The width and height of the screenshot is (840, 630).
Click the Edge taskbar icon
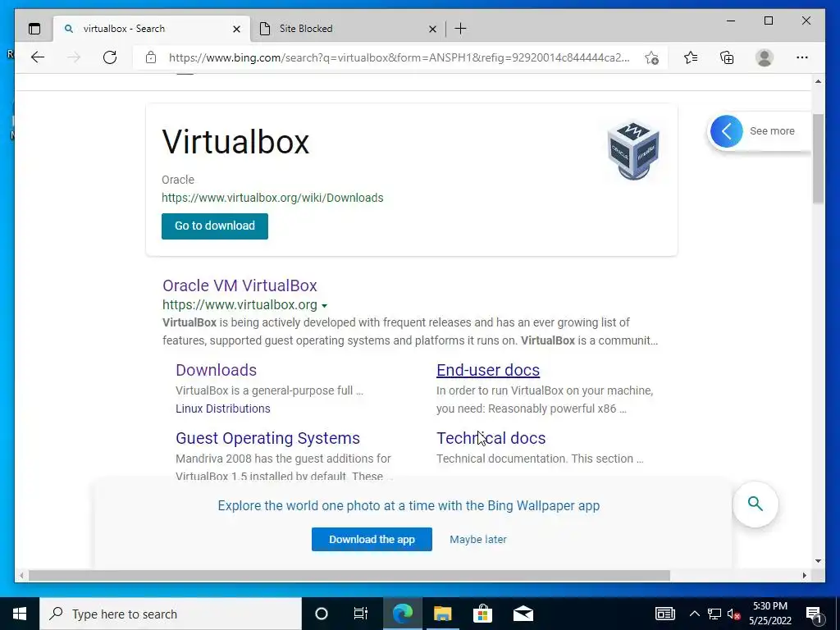pos(402,614)
